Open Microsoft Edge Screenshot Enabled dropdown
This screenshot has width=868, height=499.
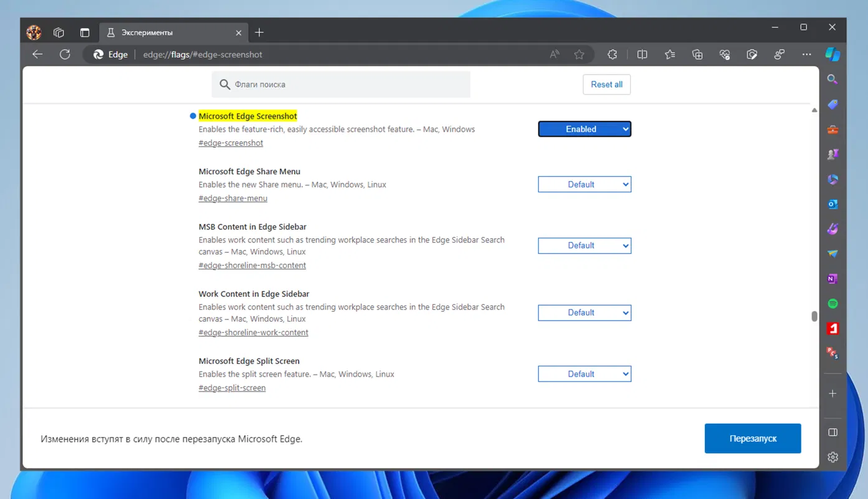click(x=584, y=129)
